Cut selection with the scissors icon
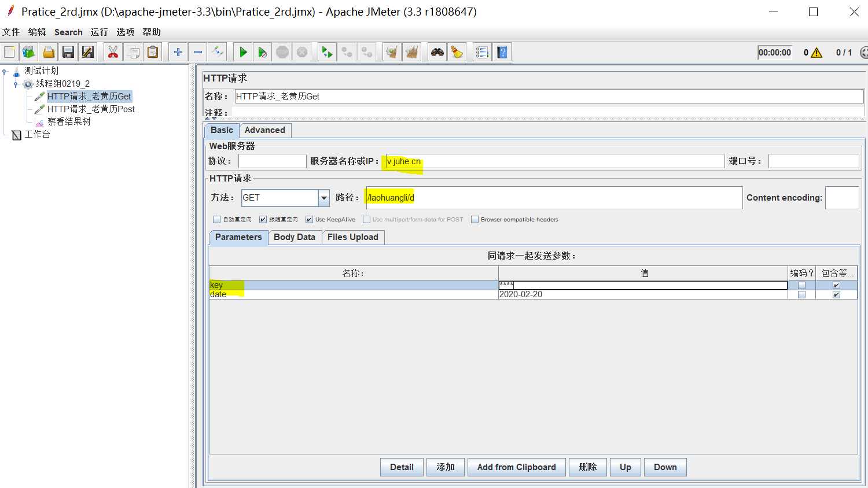This screenshot has width=868, height=488. point(113,52)
